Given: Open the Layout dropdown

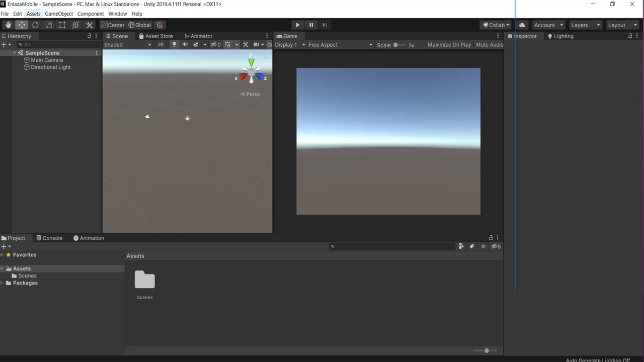Looking at the screenshot, I should [x=622, y=25].
